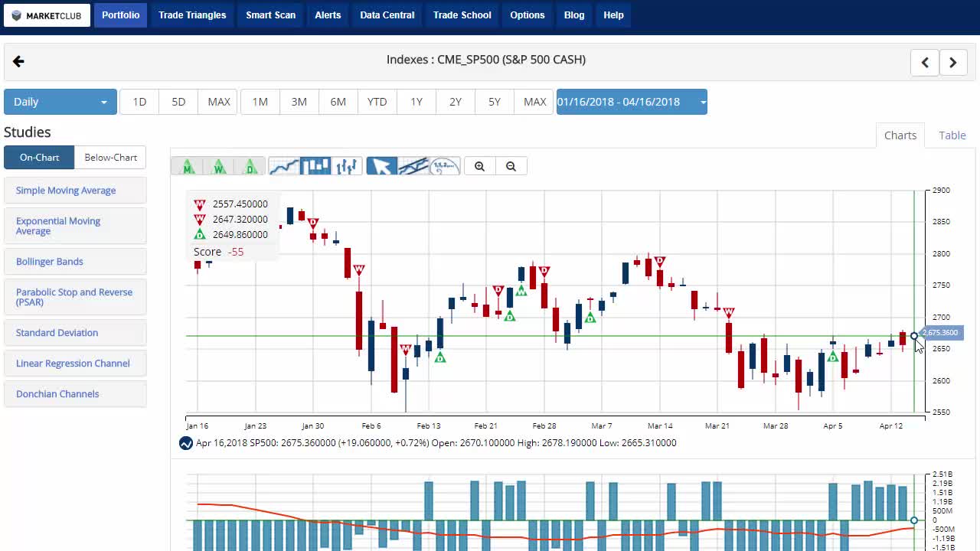Open the Help menu
This screenshot has width=980, height=551.
(613, 15)
